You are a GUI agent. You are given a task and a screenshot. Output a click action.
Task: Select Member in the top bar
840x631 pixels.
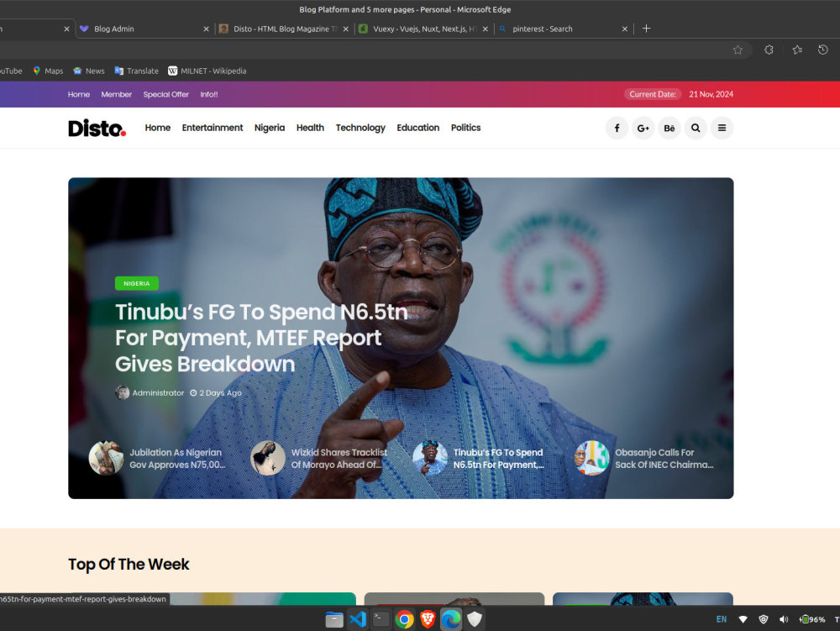coord(116,94)
